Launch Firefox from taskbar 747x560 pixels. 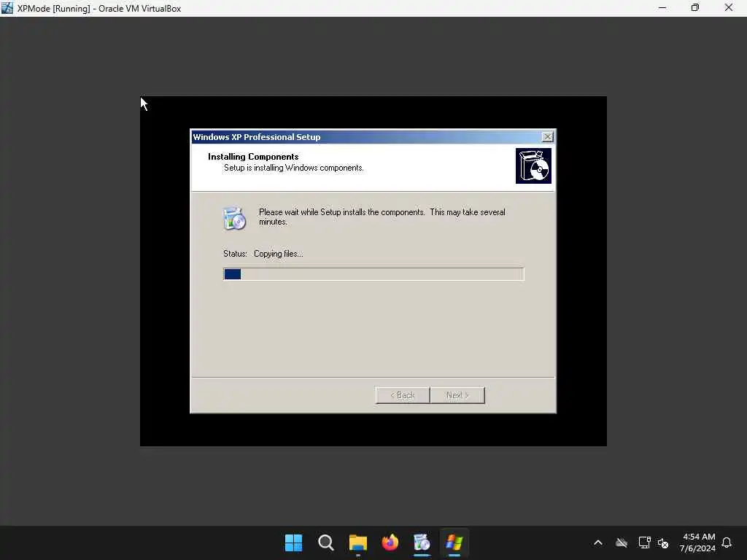pos(390,542)
